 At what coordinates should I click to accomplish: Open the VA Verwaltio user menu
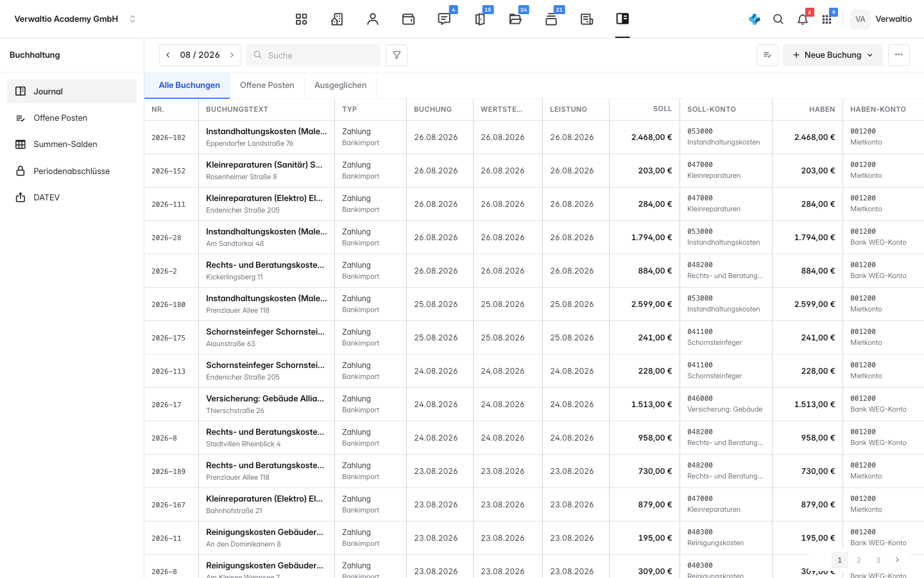click(882, 19)
